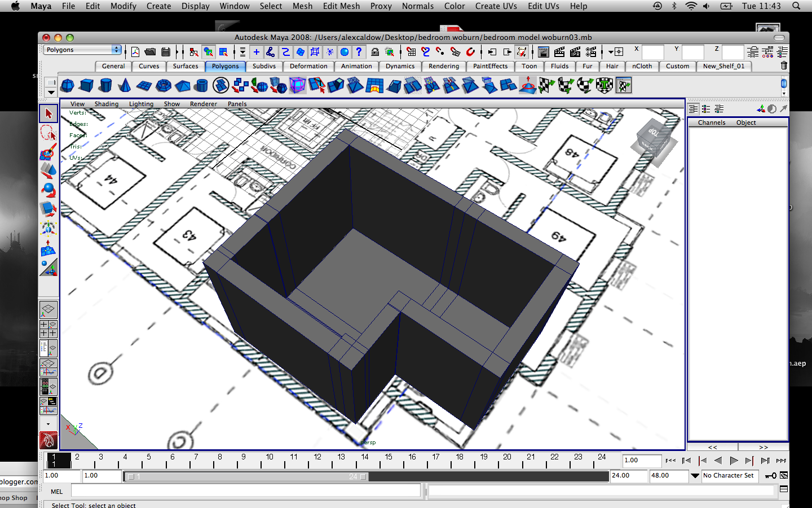This screenshot has height=508, width=812.
Task: Pick the Move tool in toolbox
Action: click(48, 170)
